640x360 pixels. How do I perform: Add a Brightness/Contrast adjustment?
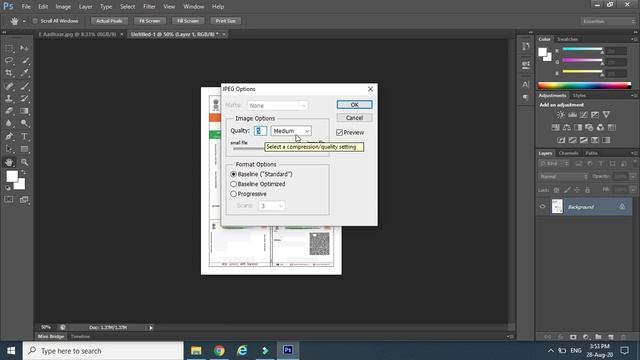click(561, 115)
